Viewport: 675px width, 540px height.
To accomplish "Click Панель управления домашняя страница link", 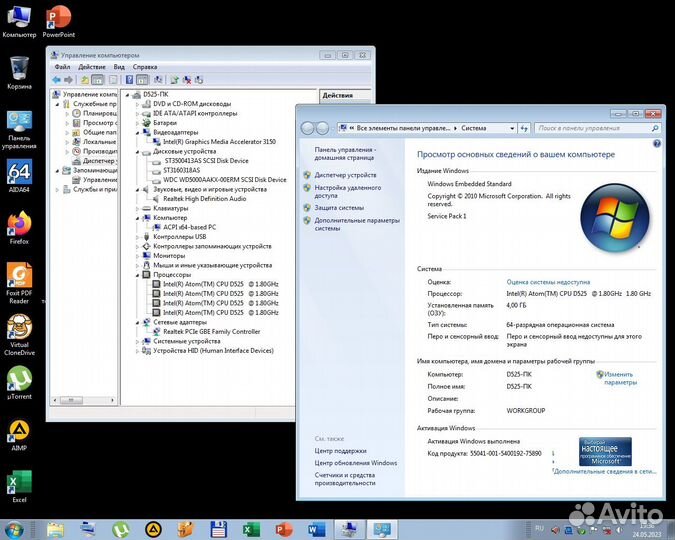I will pyautogui.click(x=345, y=154).
